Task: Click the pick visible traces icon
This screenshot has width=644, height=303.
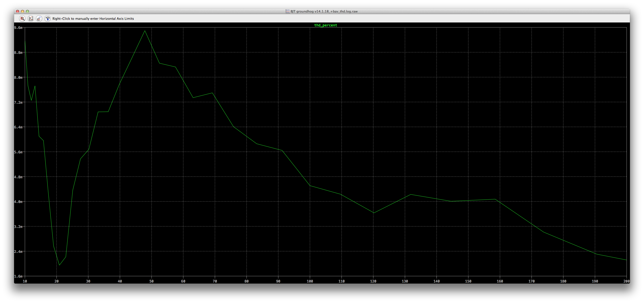Action: click(x=39, y=19)
